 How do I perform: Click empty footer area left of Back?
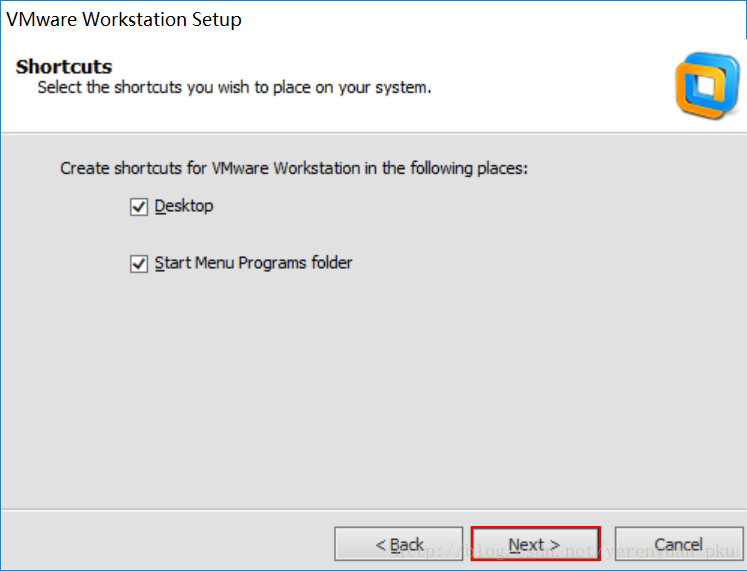click(160, 544)
